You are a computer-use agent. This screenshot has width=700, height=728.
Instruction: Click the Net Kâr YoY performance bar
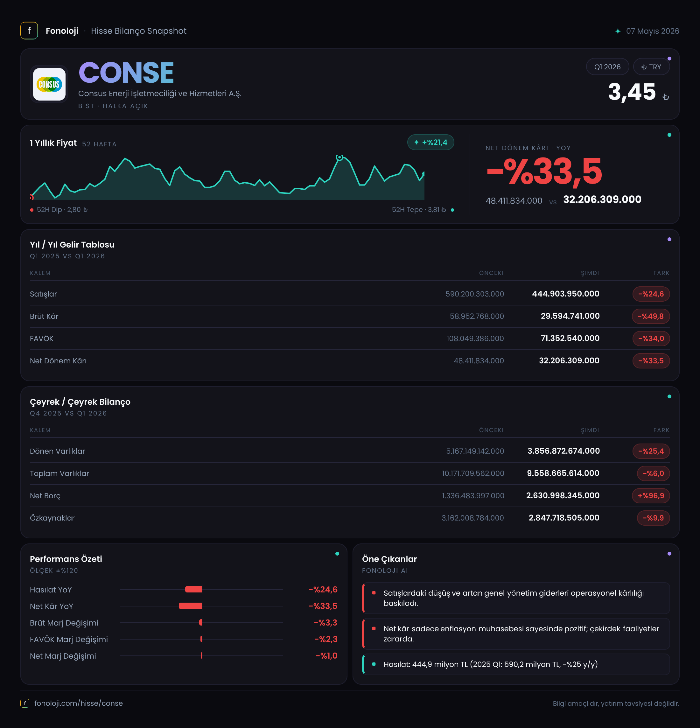190,606
